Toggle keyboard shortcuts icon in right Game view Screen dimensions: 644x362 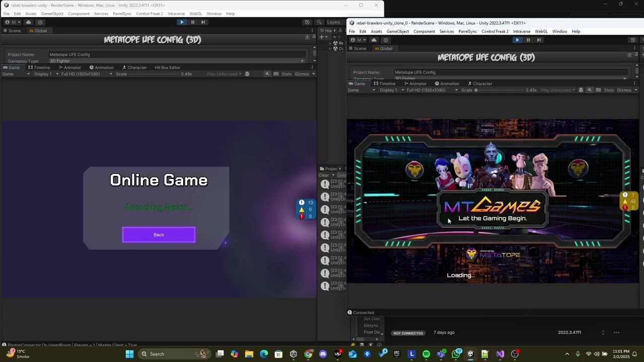pyautogui.click(x=598, y=90)
